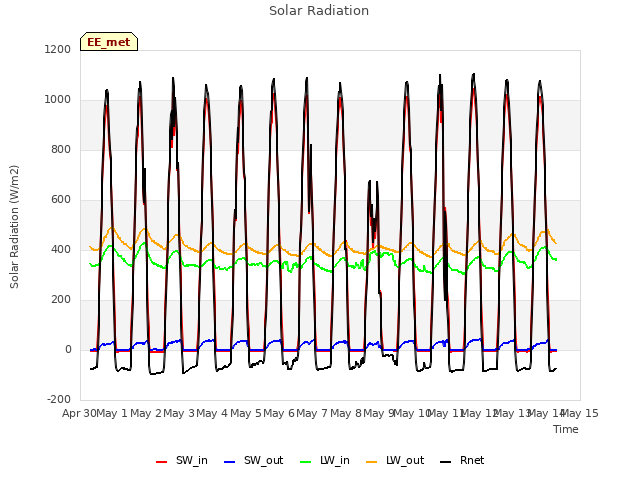The image size is (640, 480).
Task: Click the Solar Radiation chart title
Action: click(319, 11)
